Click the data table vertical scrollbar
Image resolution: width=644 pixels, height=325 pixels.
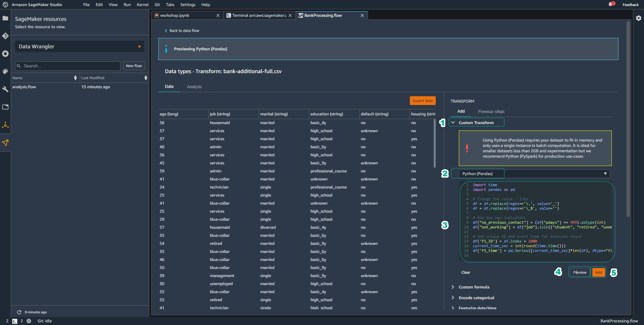(435, 144)
